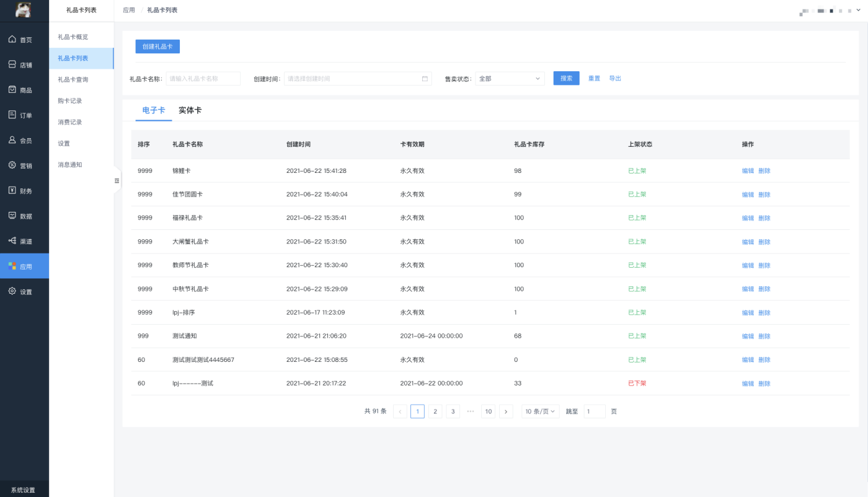This screenshot has width=868, height=497.
Task: Switch to the 电子卡 tab
Action: [x=154, y=110]
